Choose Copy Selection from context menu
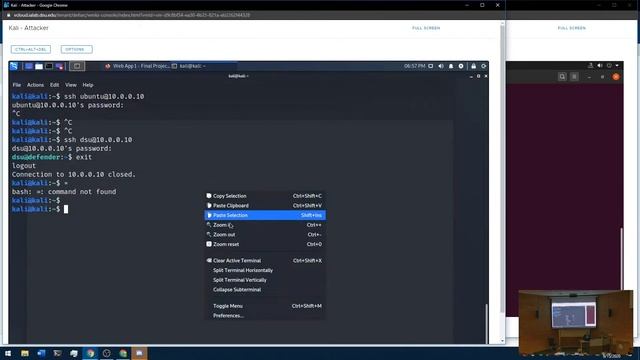 pos(265,196)
